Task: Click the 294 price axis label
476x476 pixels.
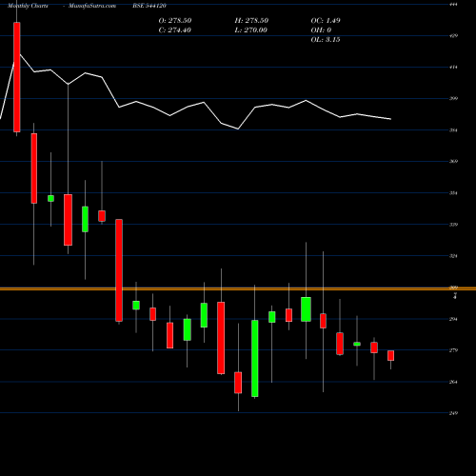Action: (x=453, y=319)
